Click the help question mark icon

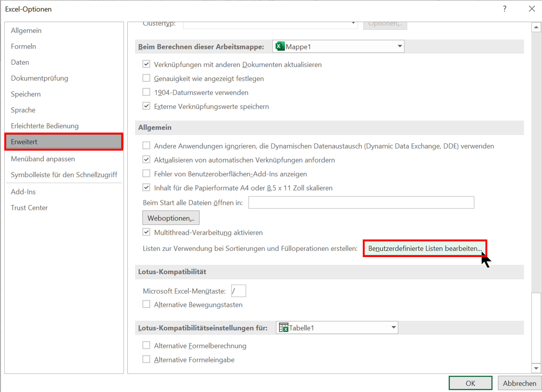click(504, 9)
